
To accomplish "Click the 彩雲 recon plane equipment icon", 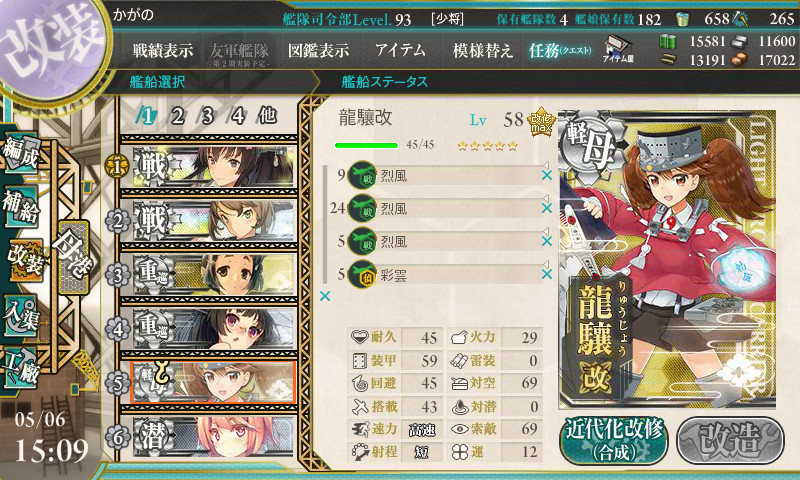I will pos(362,274).
